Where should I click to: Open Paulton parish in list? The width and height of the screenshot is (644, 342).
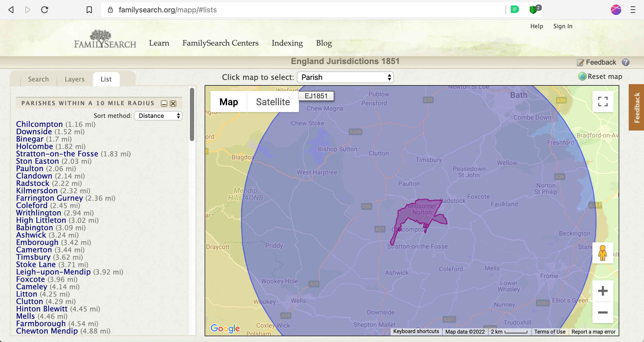(30, 168)
